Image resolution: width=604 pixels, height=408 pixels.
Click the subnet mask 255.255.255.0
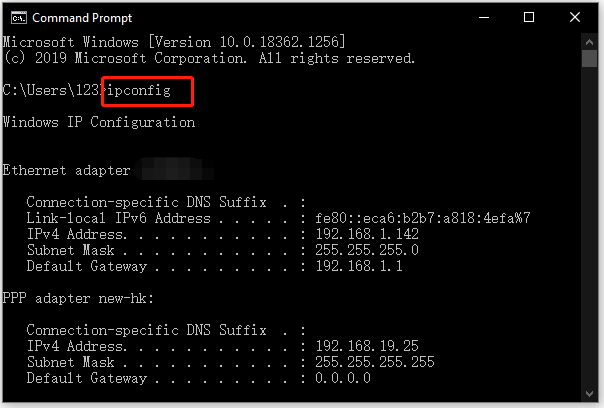click(367, 250)
